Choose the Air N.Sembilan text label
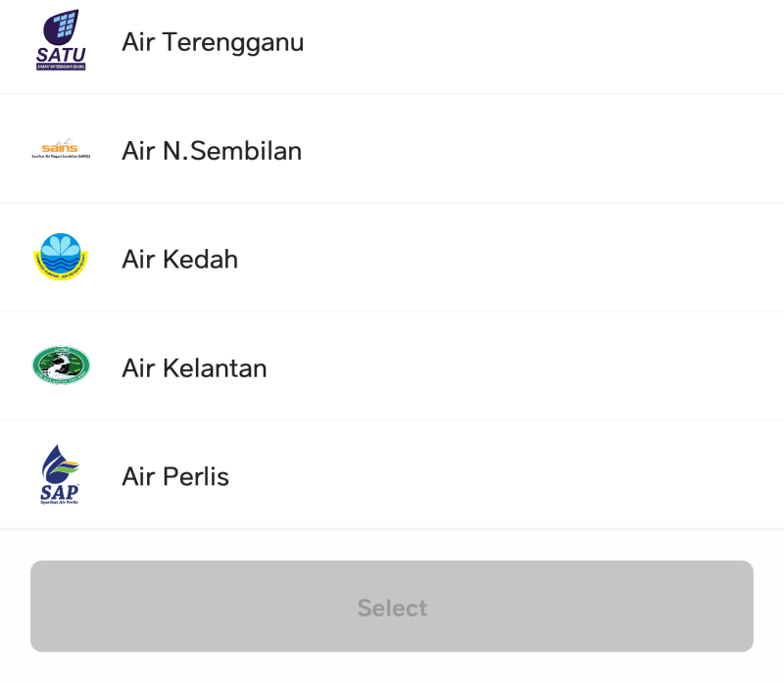784x682 pixels. point(212,151)
